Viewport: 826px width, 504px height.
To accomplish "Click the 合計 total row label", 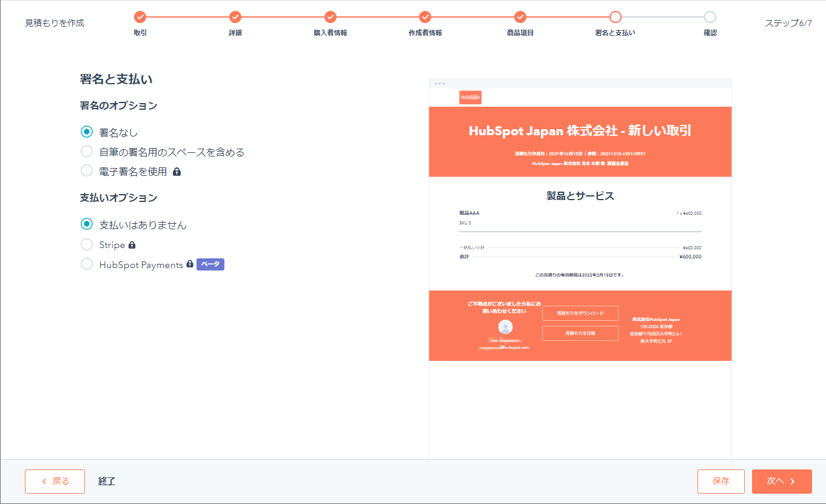I will pos(465,257).
